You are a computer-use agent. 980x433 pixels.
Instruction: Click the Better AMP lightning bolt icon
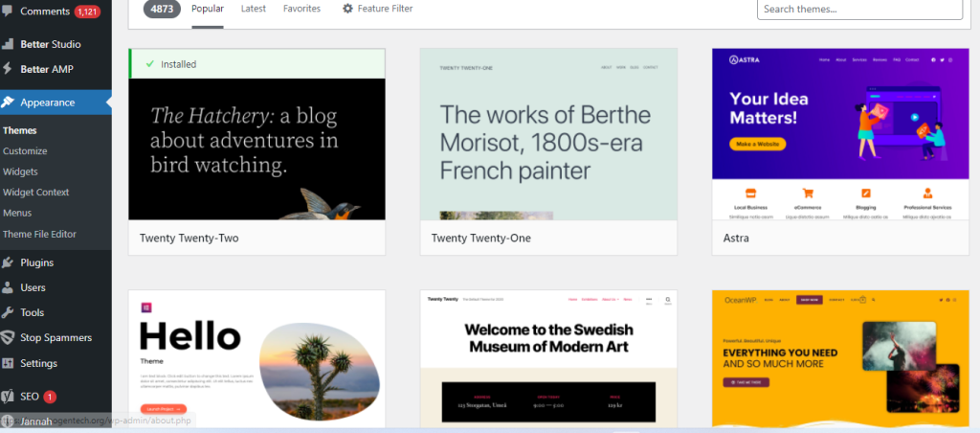[x=8, y=69]
